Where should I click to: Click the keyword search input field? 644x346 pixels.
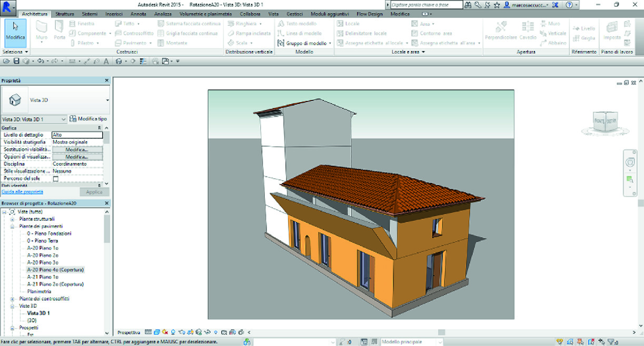click(x=427, y=5)
